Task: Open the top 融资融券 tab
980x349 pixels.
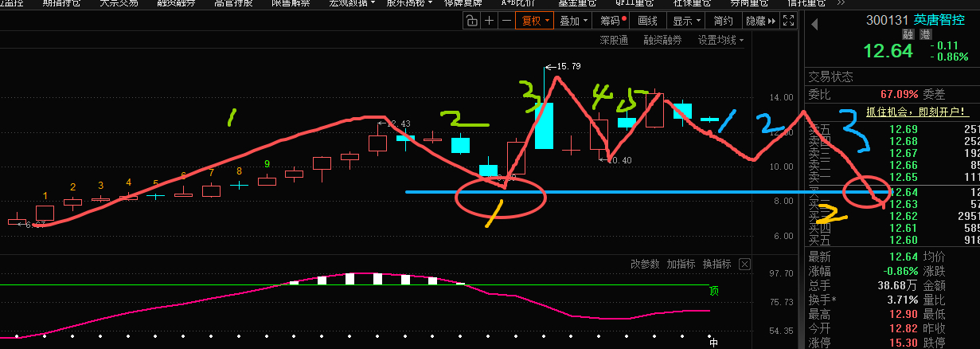Action: pyautogui.click(x=176, y=3)
